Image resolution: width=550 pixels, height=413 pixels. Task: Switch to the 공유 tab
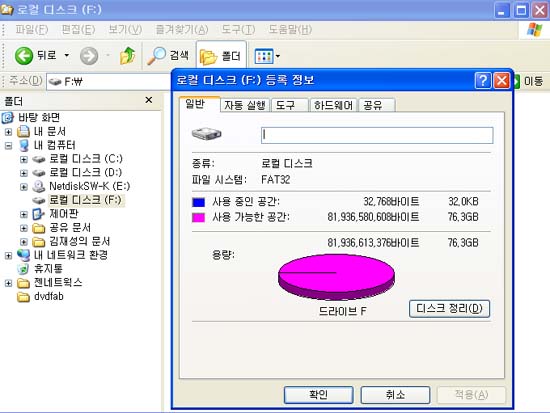[x=377, y=105]
